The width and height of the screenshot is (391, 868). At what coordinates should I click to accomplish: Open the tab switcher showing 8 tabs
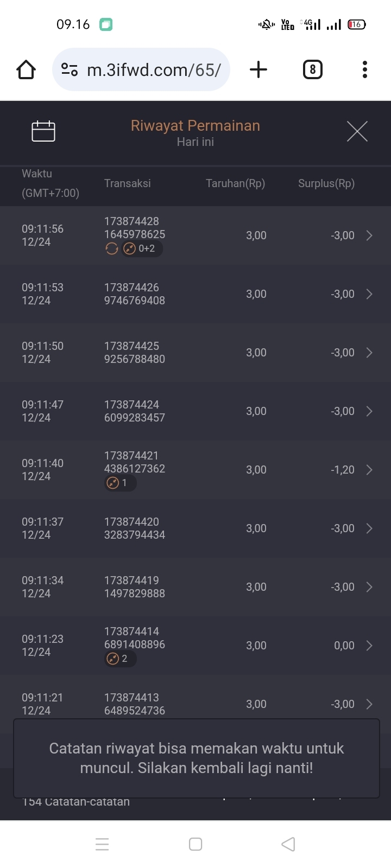312,70
